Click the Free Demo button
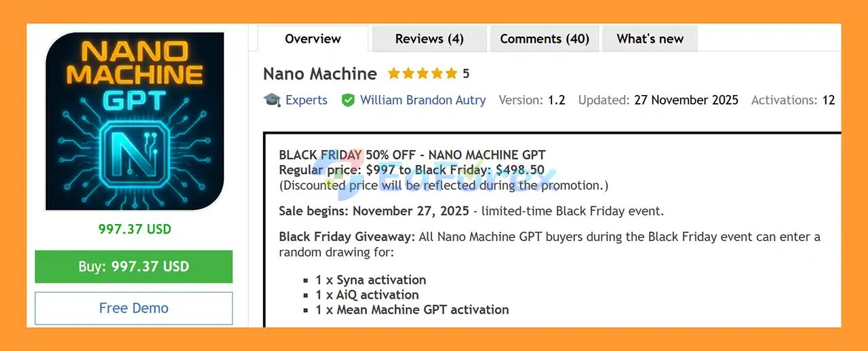Image resolution: width=868 pixels, height=351 pixels. coord(134,308)
